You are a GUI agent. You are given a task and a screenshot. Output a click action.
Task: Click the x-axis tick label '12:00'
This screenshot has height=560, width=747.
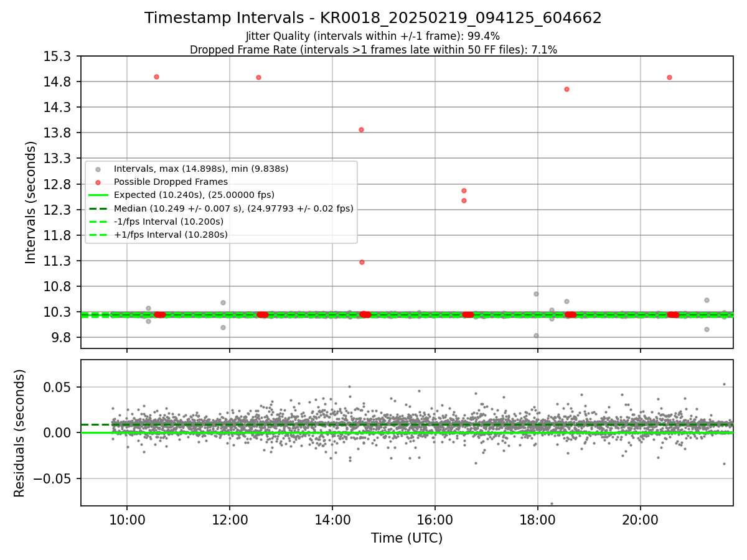[230, 520]
